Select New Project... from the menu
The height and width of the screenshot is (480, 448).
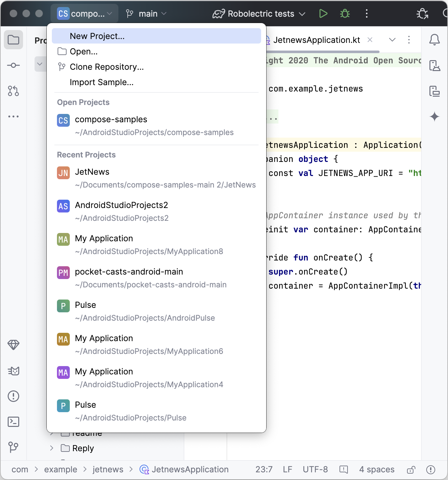tap(97, 36)
